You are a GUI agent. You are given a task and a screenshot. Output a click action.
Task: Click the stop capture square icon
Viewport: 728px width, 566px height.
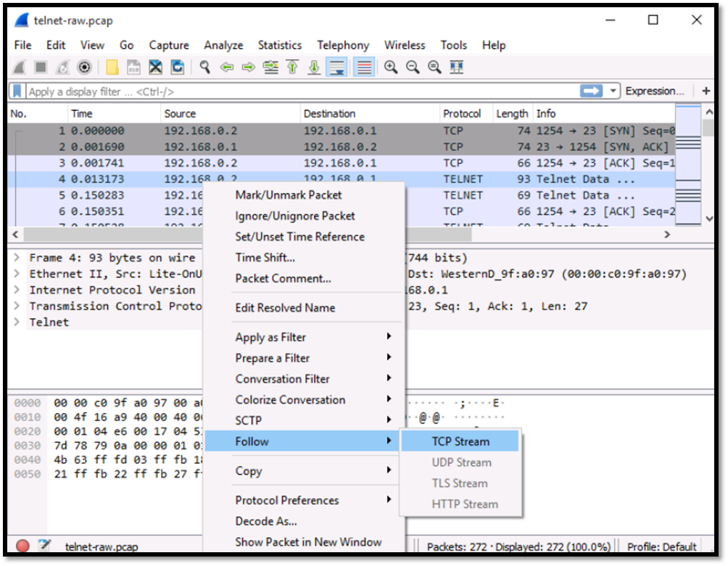pyautogui.click(x=41, y=67)
